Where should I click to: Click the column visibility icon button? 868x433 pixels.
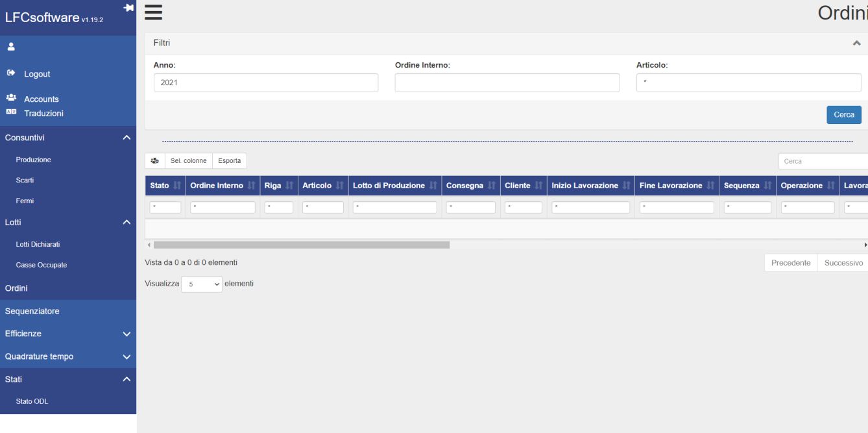pos(155,161)
